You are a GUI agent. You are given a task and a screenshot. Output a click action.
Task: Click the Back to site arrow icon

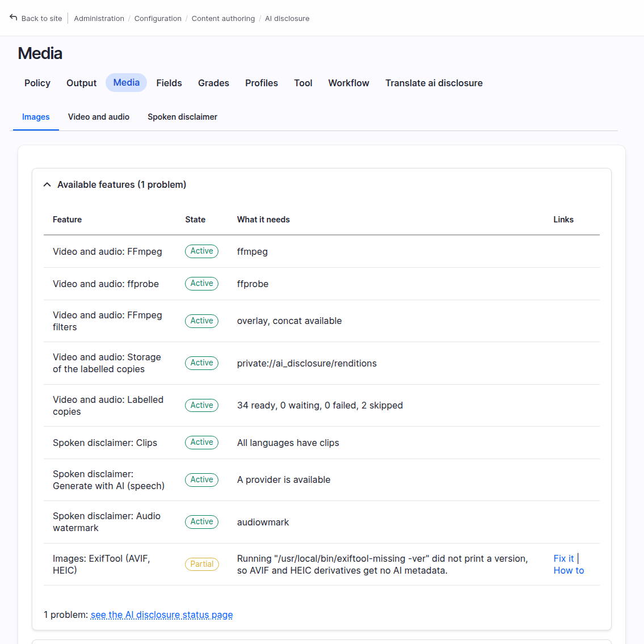[x=14, y=18]
